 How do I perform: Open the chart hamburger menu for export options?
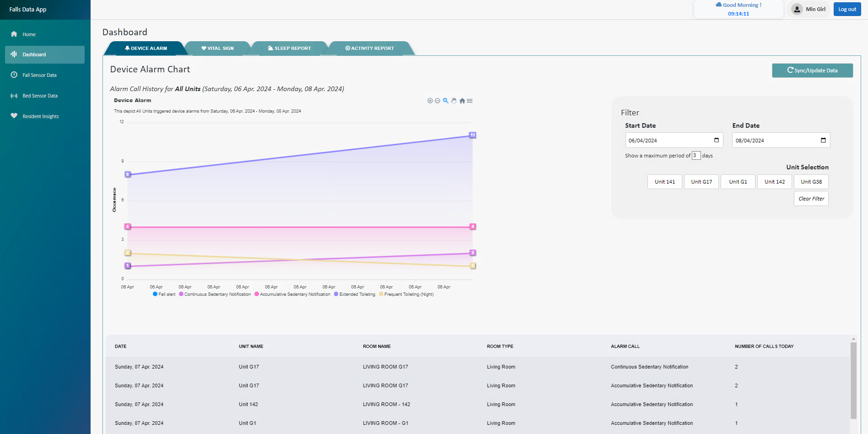pyautogui.click(x=469, y=101)
